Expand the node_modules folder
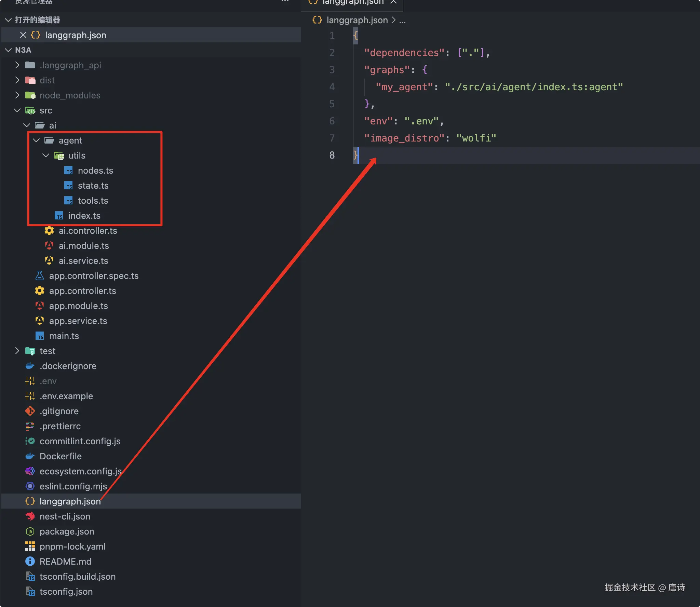700x607 pixels. click(17, 95)
